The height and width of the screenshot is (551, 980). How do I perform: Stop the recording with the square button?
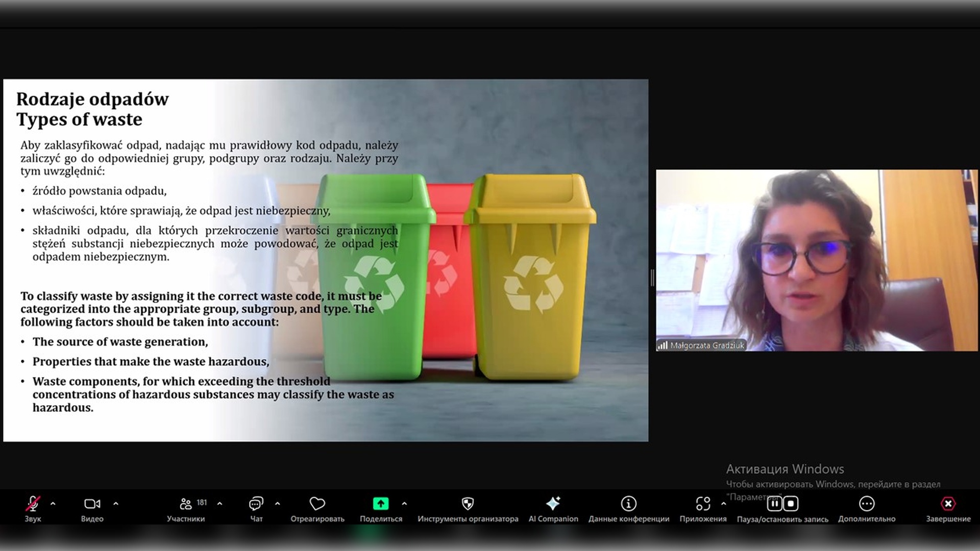[x=791, y=504]
